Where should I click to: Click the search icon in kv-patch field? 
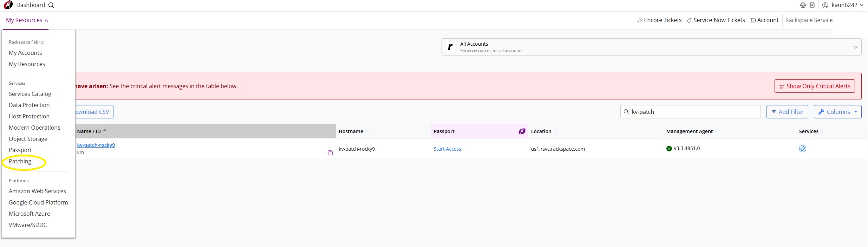[626, 112]
